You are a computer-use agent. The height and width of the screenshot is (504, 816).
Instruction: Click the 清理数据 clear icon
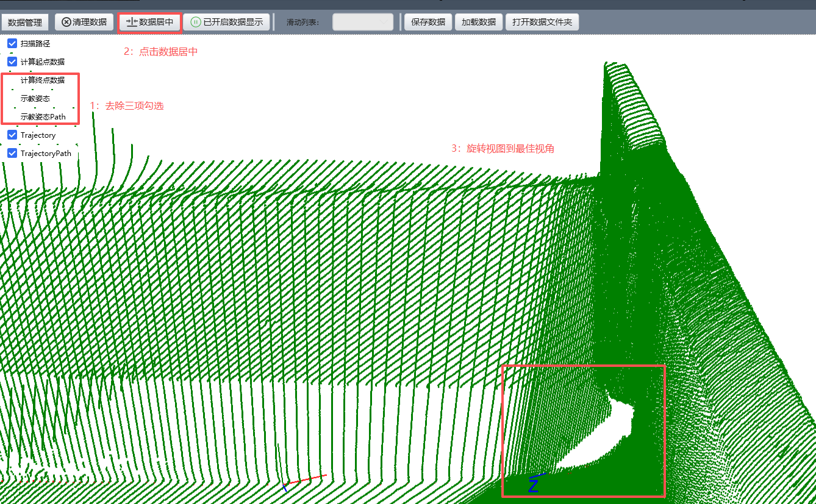pyautogui.click(x=66, y=23)
